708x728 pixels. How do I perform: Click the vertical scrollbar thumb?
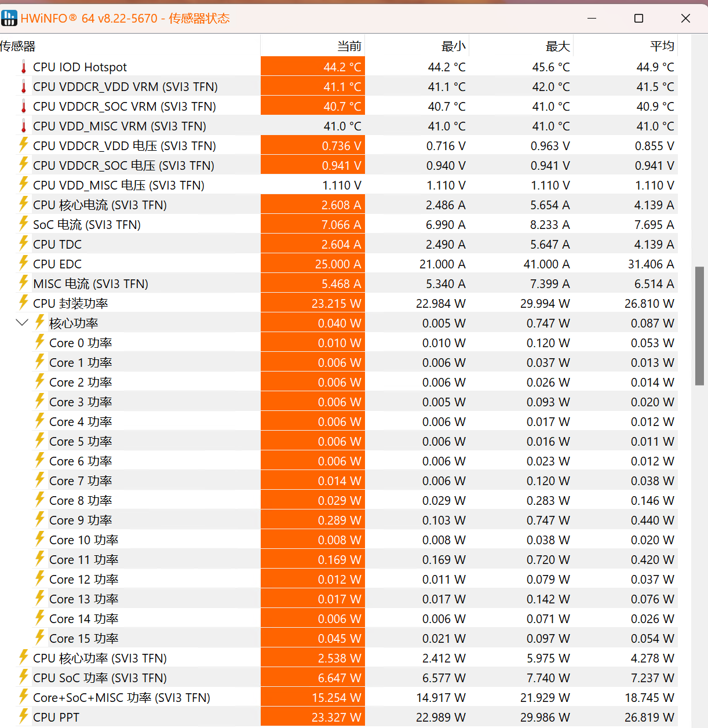pyautogui.click(x=699, y=325)
